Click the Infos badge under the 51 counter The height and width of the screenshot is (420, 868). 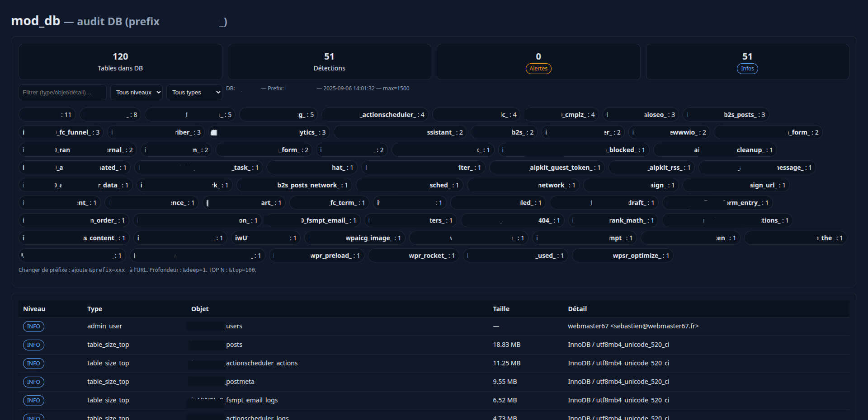(x=747, y=69)
